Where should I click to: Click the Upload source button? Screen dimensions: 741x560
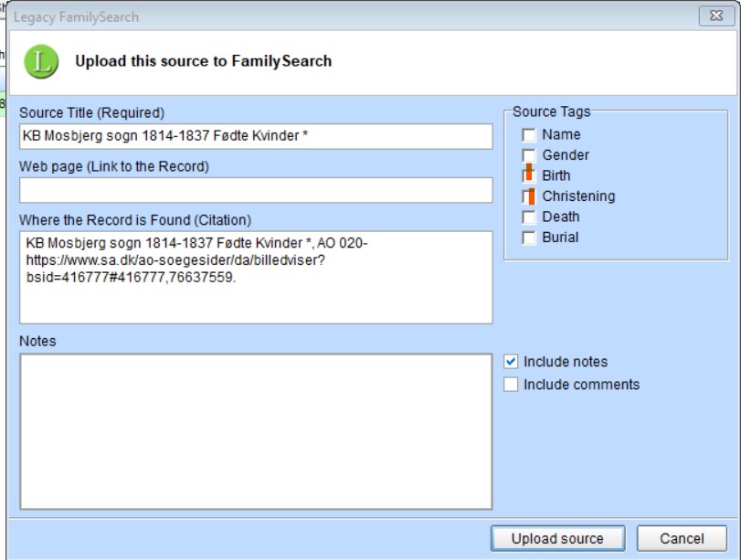pos(557,538)
